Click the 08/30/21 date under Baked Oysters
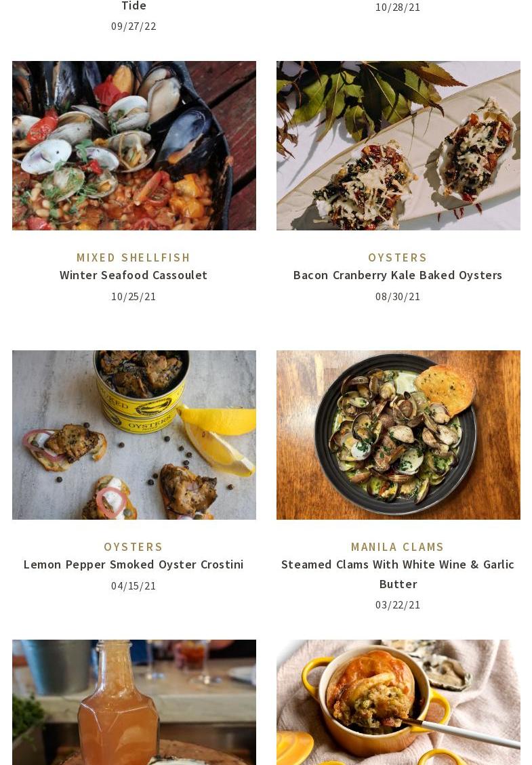The image size is (532, 765). 398,297
